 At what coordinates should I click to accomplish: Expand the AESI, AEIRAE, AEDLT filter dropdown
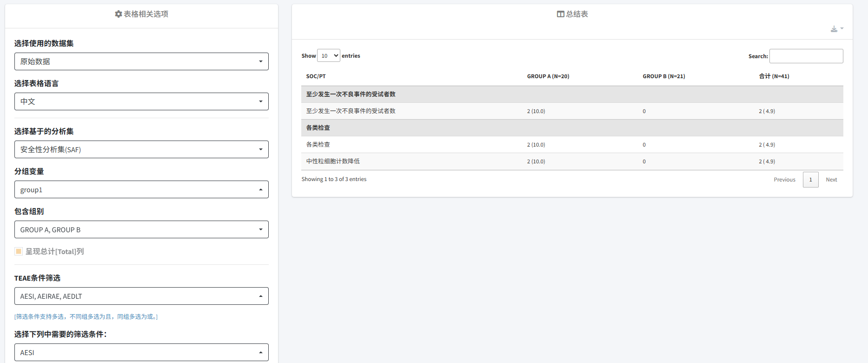[x=141, y=296]
